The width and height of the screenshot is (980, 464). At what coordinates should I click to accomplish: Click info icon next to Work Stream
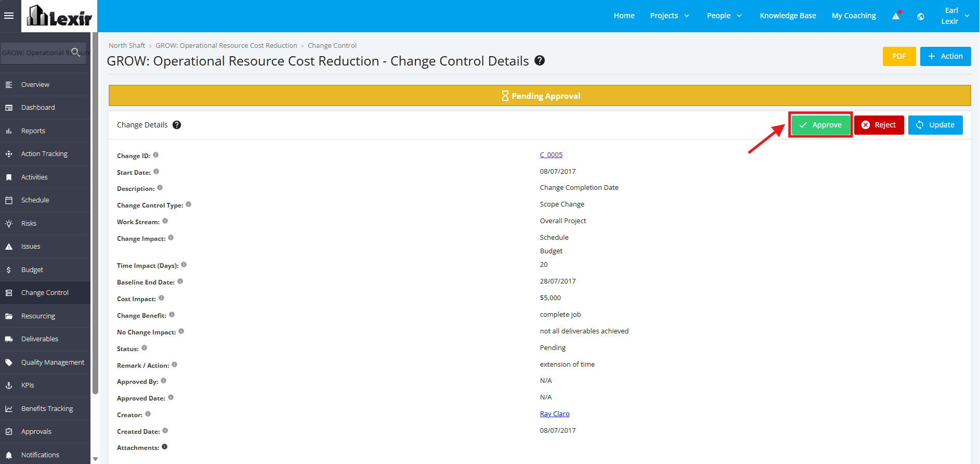(x=165, y=221)
